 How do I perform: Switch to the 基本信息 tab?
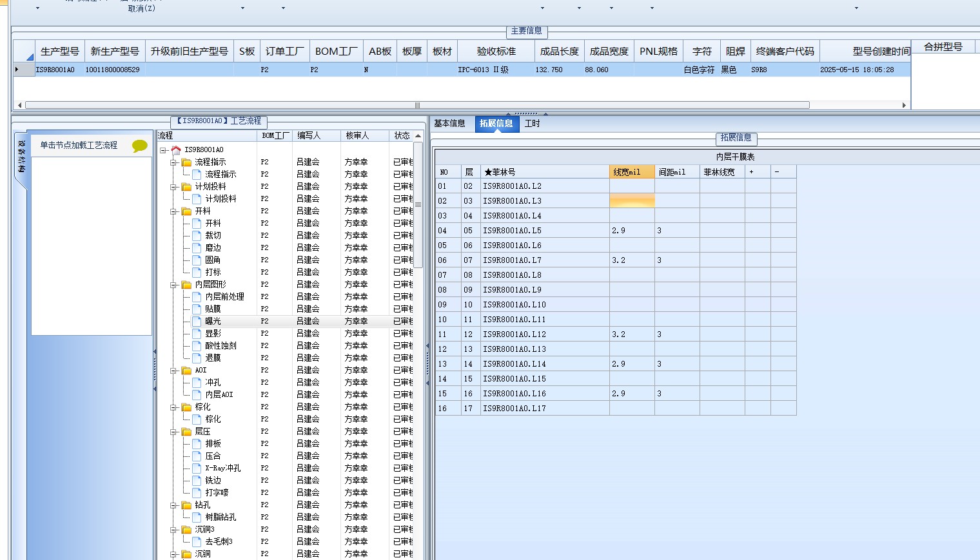(x=449, y=124)
